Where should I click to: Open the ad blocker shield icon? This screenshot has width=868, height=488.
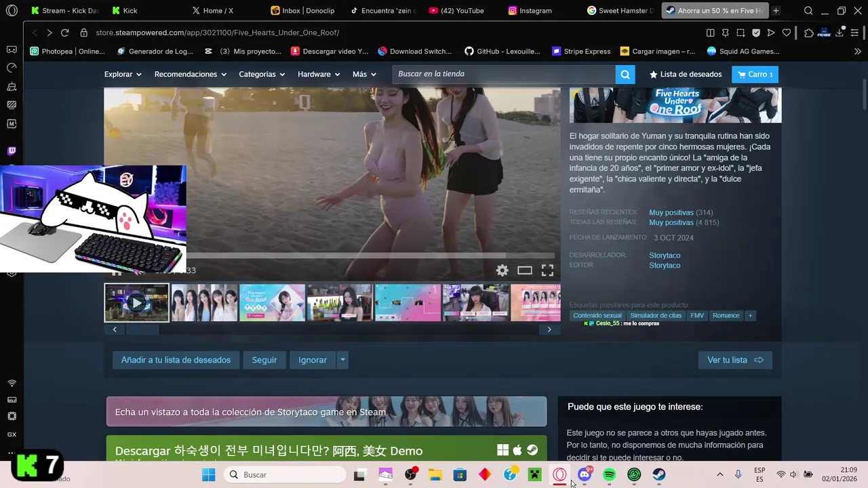tap(756, 33)
